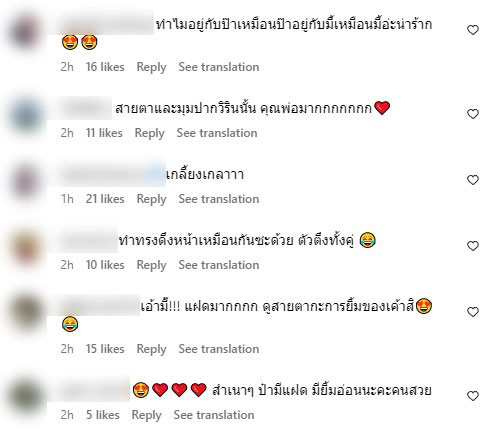See translation of the 11 likes comment
This screenshot has height=433, width=487.
[217, 133]
